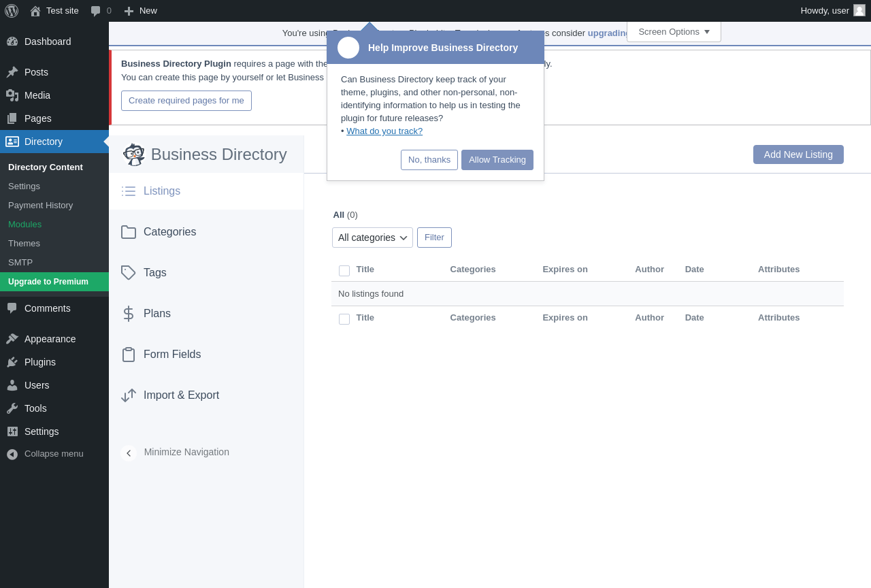Click the Tools wrench icon
This screenshot has height=588, width=871.
tap(12, 408)
